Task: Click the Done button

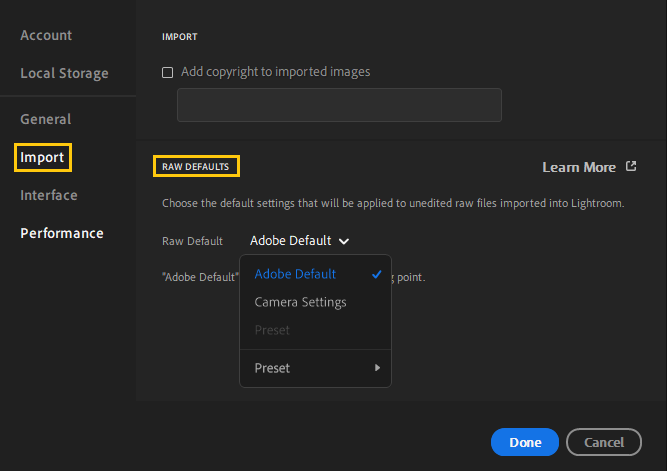Action: (x=524, y=442)
